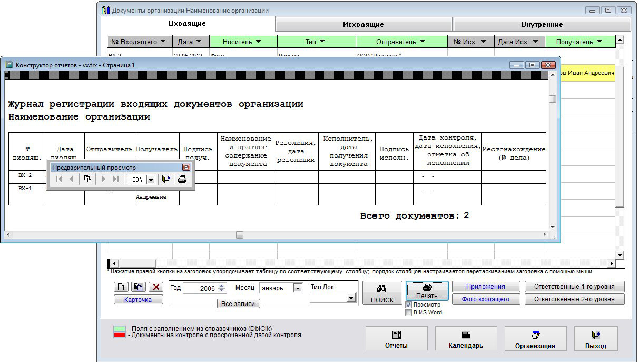639x364 pixels.
Task: Open the 100% zoom dropdown
Action: (x=151, y=180)
